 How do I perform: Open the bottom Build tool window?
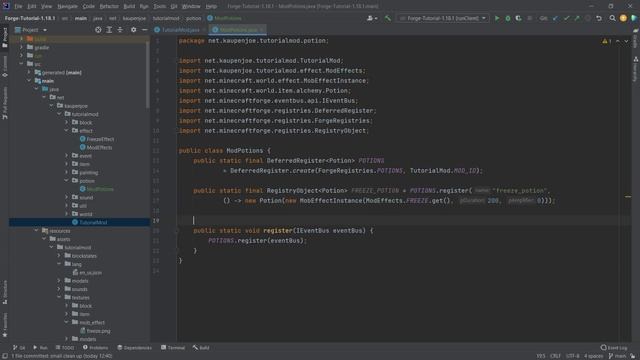[201, 348]
